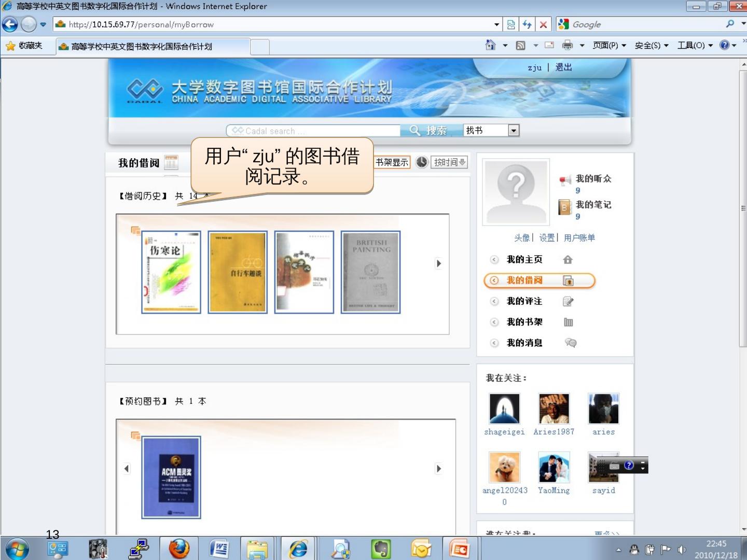The width and height of the screenshot is (747, 560).
Task: Switch to 书架显示 view
Action: (392, 162)
